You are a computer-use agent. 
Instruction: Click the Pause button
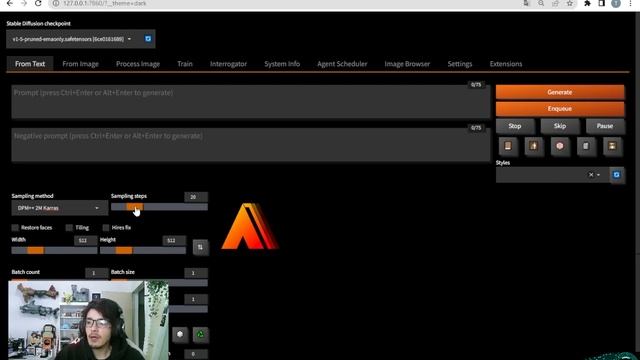tap(604, 126)
